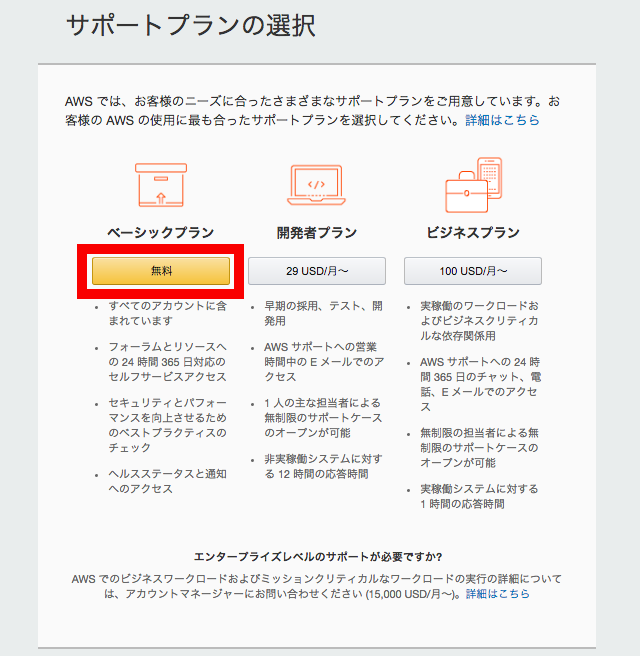Open 詳細はこちら link in intro paragraph

click(502, 120)
